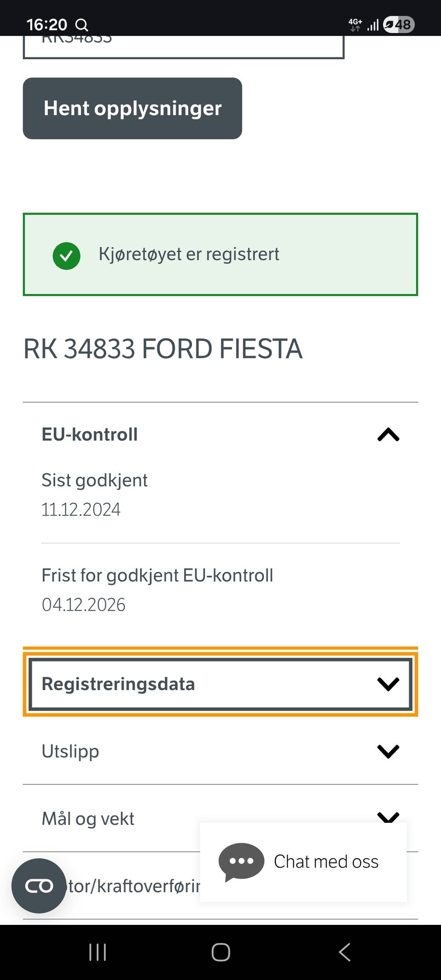Image resolution: width=441 pixels, height=980 pixels.
Task: Expand the Registreringsdata section
Action: 220,684
